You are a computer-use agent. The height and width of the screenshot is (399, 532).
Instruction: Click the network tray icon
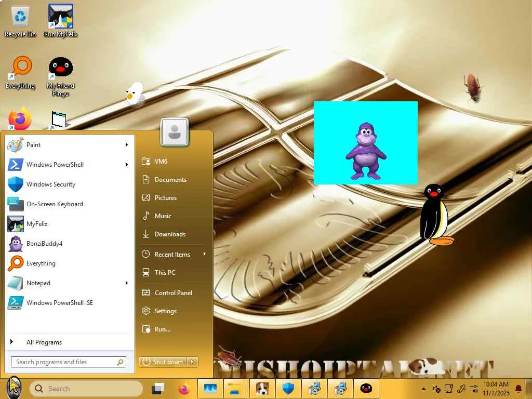coord(449,389)
